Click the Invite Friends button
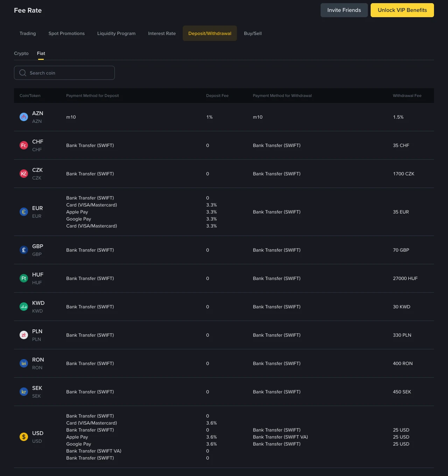448x476 pixels. point(344,10)
